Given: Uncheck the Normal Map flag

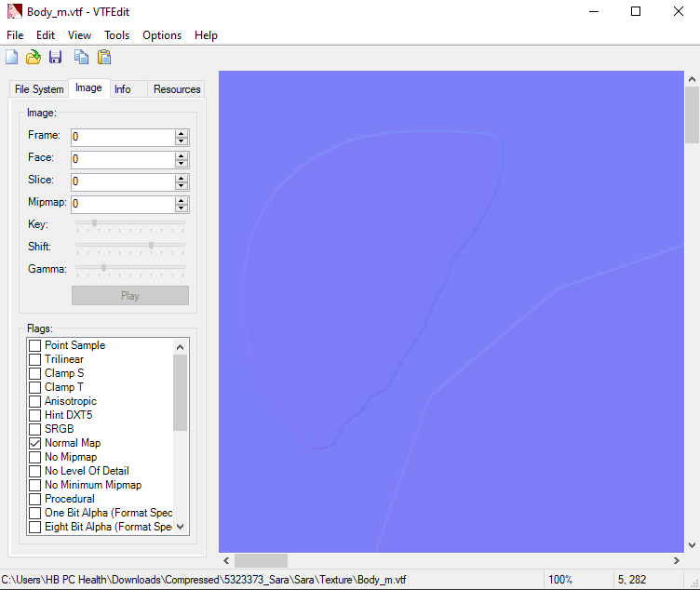Looking at the screenshot, I should tap(34, 443).
